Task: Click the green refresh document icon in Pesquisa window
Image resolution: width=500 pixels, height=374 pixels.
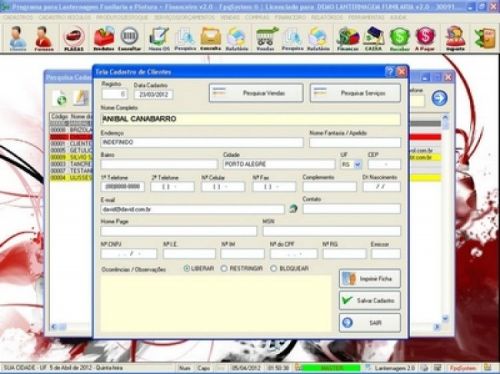Action: (60, 98)
